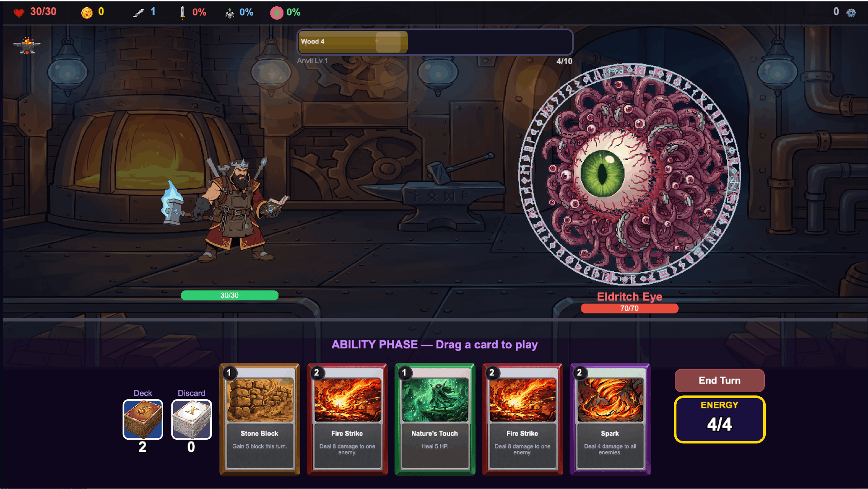Select the Spark card
The image size is (868, 489).
click(610, 419)
